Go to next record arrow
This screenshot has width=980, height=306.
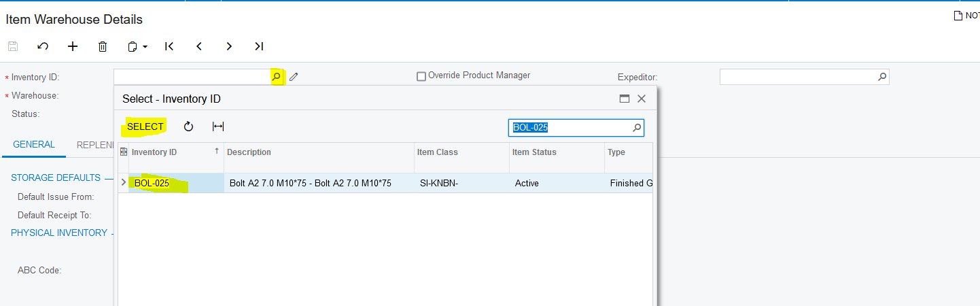[x=229, y=46]
